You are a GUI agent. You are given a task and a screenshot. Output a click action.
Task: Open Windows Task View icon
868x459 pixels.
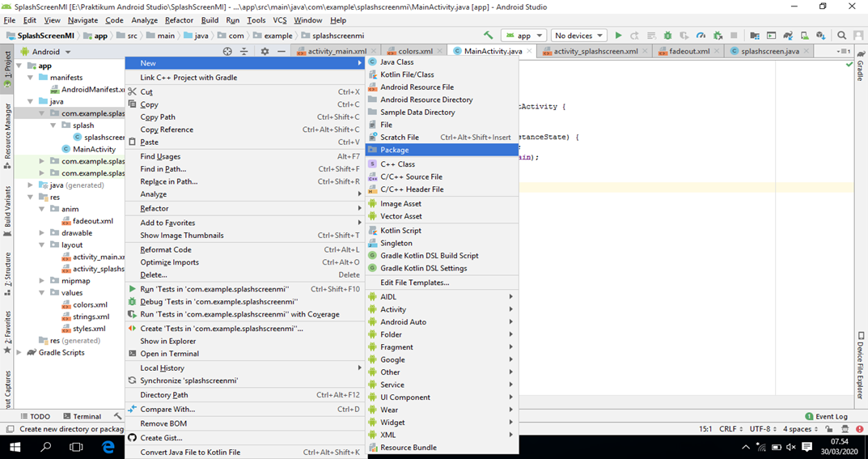[76, 447]
